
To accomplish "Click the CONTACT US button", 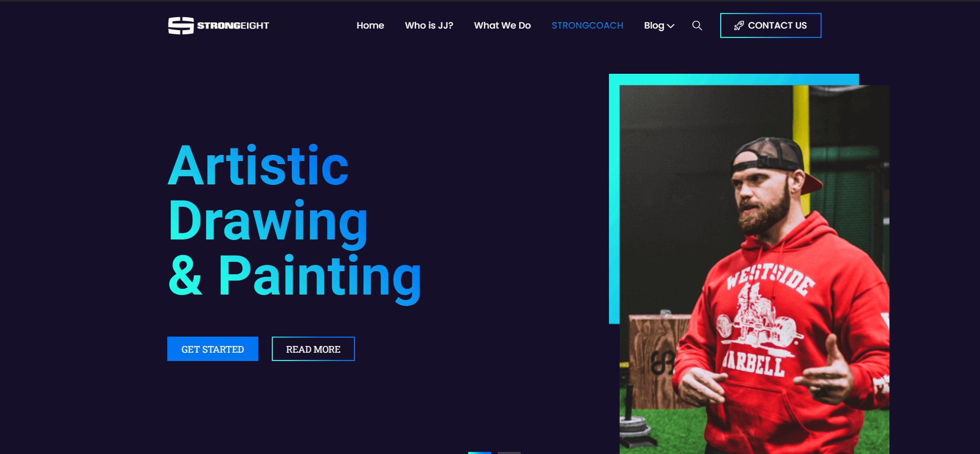I will 771,25.
